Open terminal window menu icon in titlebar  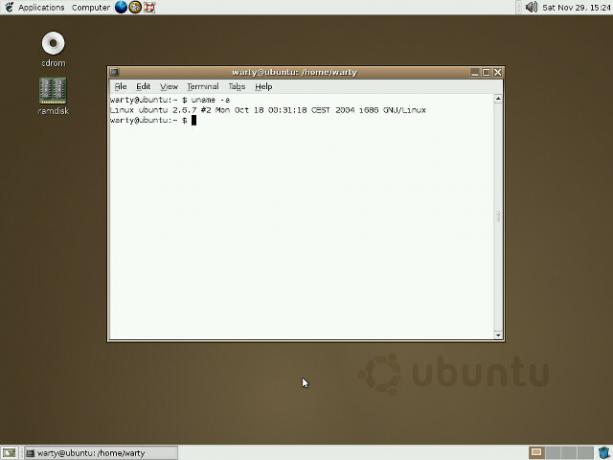(x=114, y=72)
